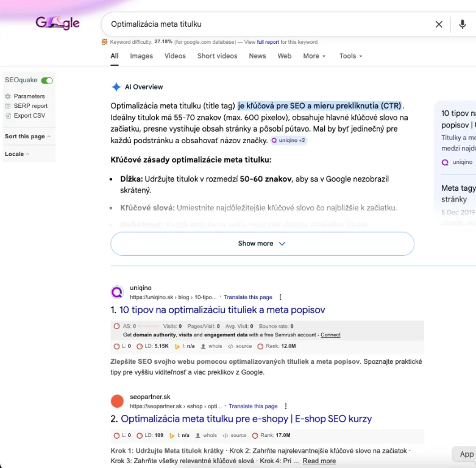Clear the search box with X icon
The width and height of the screenshot is (476, 468).
point(439,24)
